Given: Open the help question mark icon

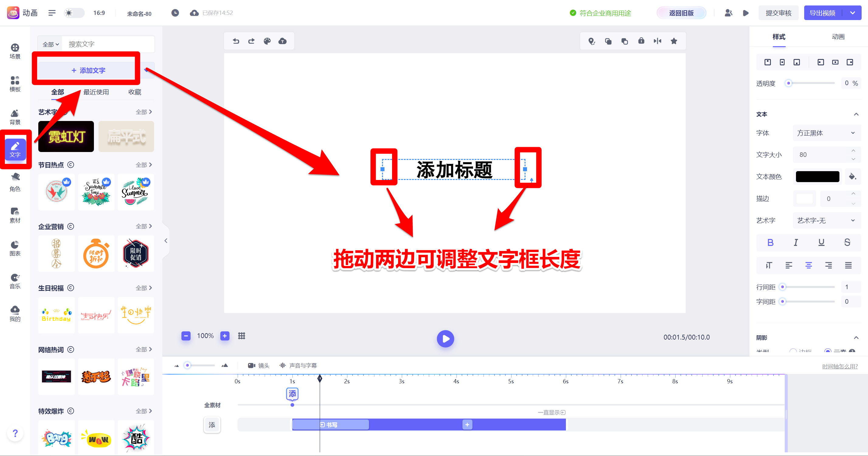Looking at the screenshot, I should [15, 433].
